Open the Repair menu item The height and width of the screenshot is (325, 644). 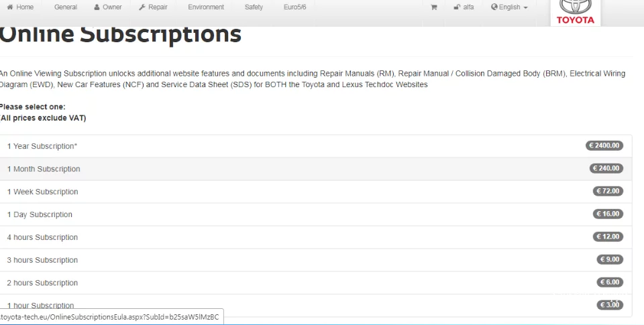click(x=153, y=7)
